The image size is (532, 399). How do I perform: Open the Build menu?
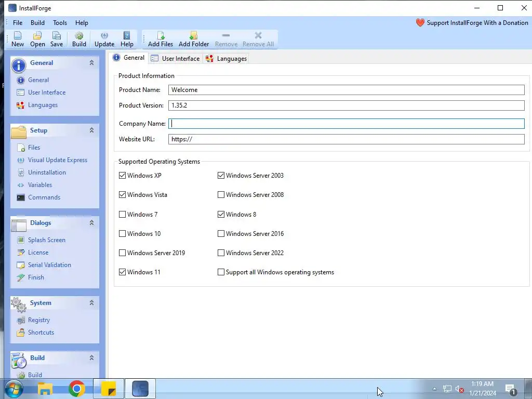[37, 23]
